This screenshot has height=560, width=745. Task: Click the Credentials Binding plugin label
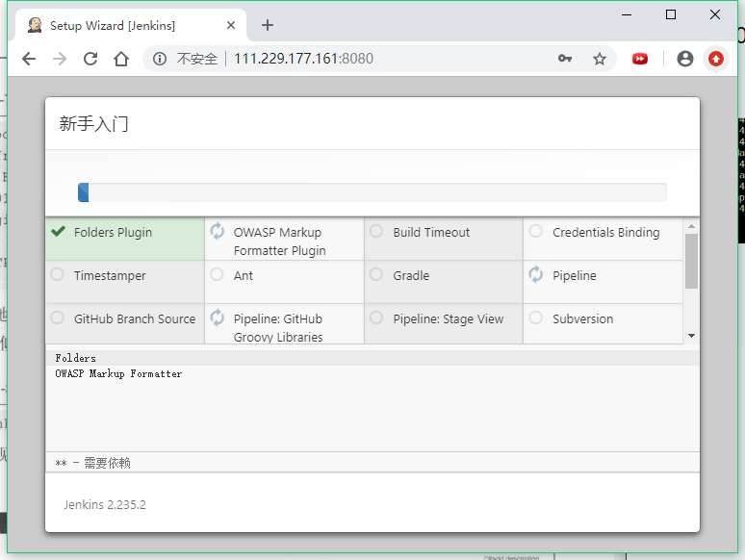tap(606, 233)
